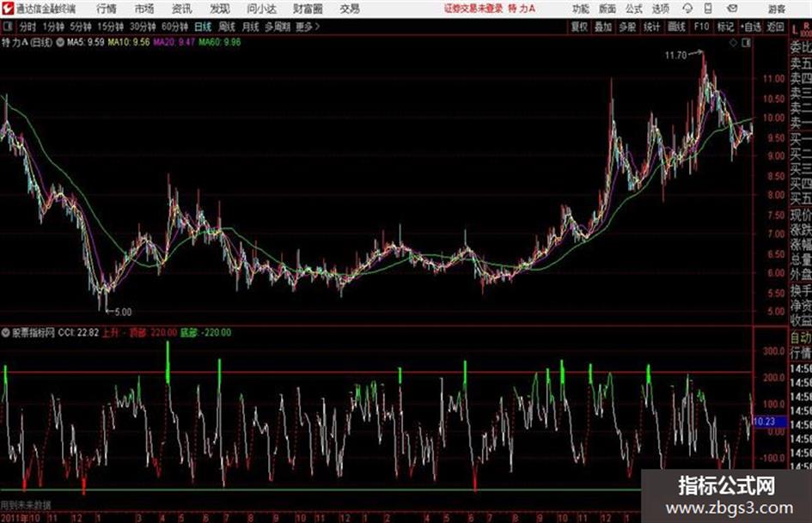Click the 现价 row in the quote panel
Screen dimensions: 812x523
tap(801, 215)
